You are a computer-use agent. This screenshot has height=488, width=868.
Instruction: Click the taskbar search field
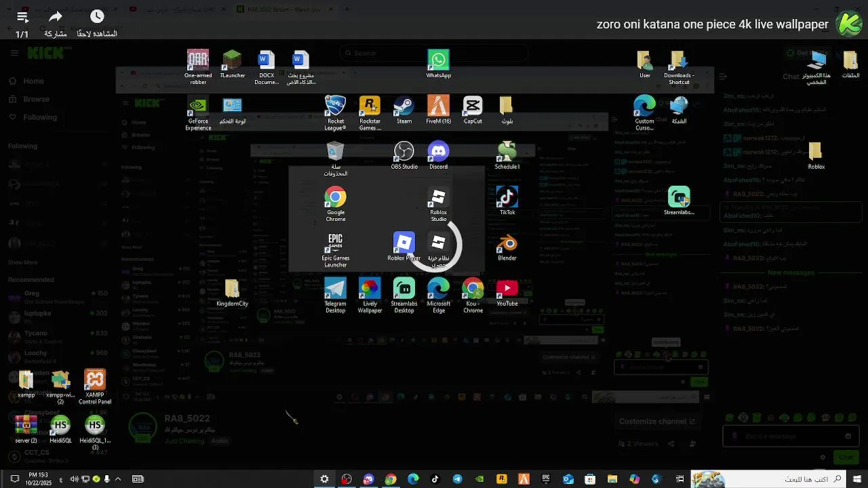(x=768, y=479)
